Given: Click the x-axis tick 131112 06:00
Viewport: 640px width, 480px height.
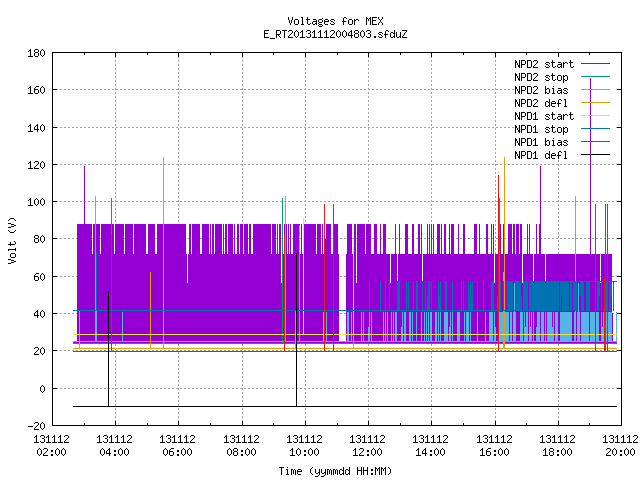Looking at the screenshot, I should (x=178, y=446).
